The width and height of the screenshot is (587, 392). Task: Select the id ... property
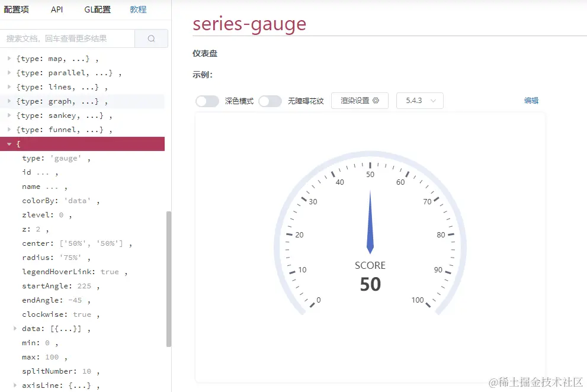40,172
